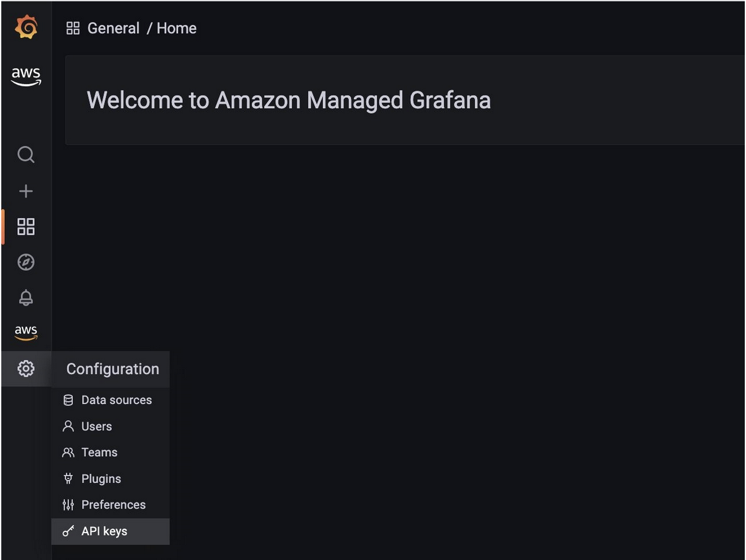The height and width of the screenshot is (560, 746).
Task: Open the Dashboards four-squares sidebar icon
Action: click(x=26, y=227)
